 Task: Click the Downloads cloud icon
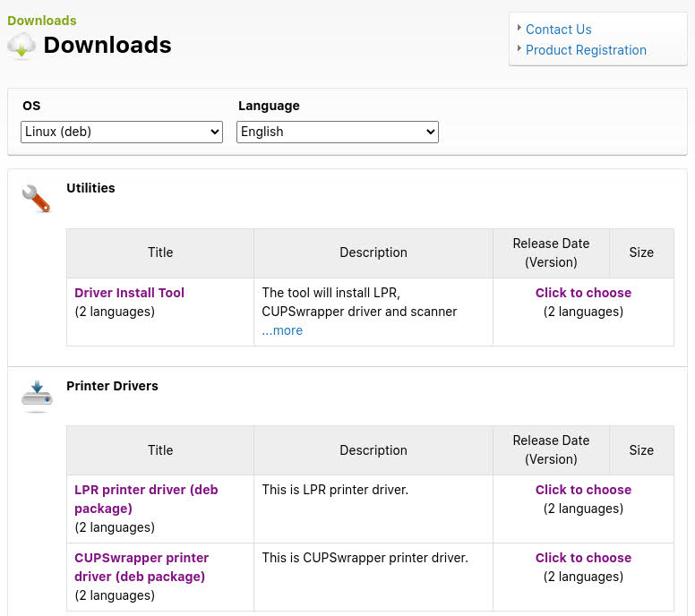pos(21,46)
